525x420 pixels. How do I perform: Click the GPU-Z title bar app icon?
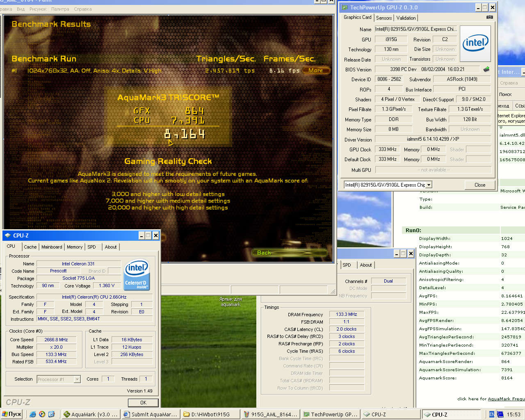tap(344, 7)
